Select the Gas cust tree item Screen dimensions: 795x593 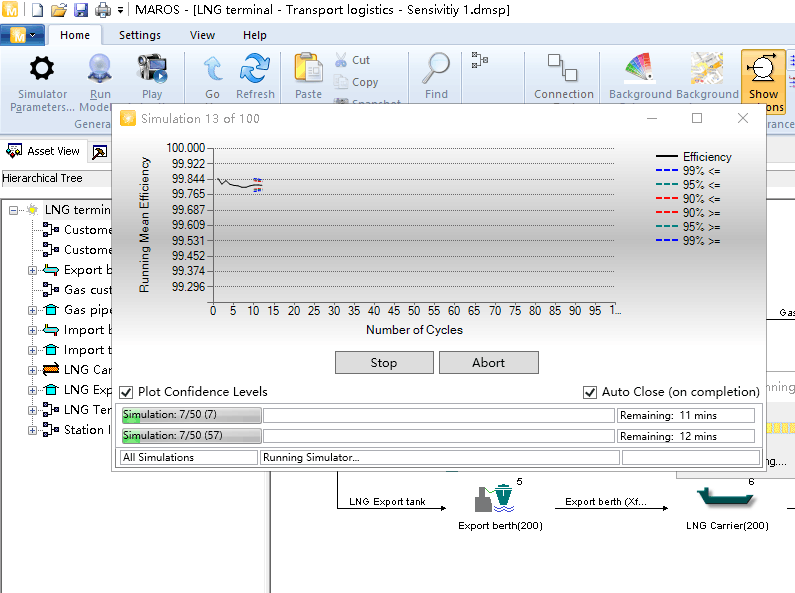[x=87, y=290]
